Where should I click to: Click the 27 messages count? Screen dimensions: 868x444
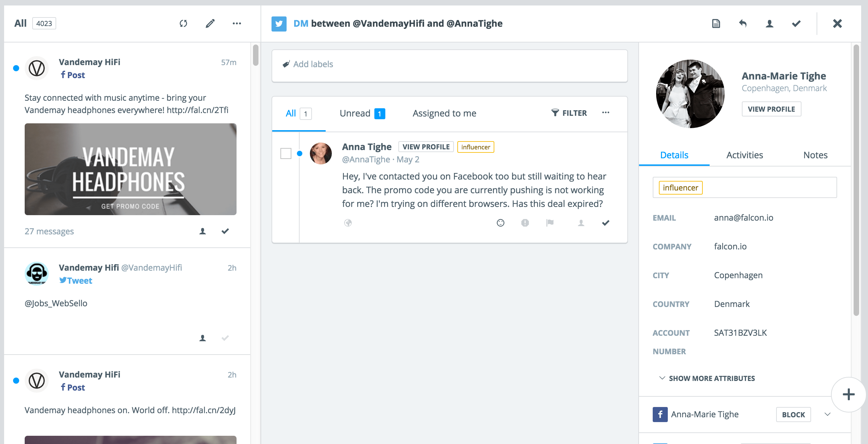[x=49, y=232]
